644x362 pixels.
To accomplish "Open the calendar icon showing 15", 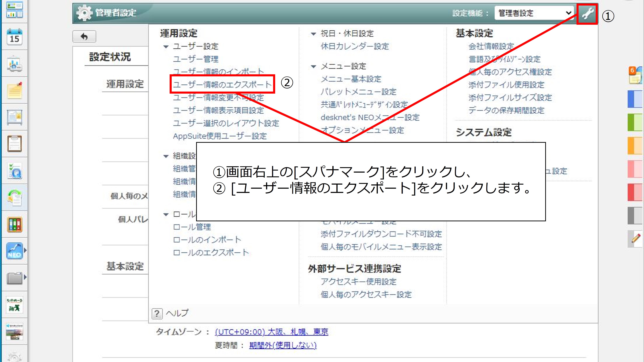I will pyautogui.click(x=14, y=37).
